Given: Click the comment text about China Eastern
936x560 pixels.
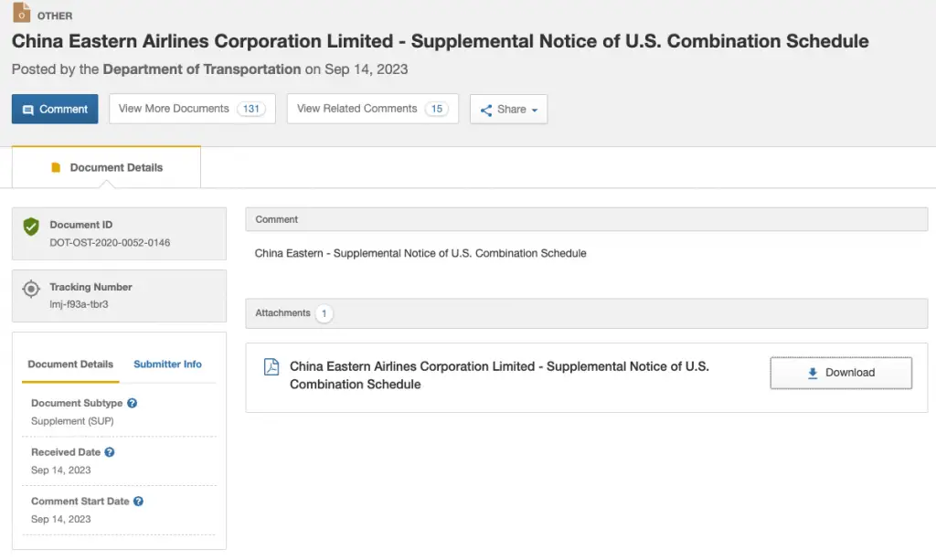Looking at the screenshot, I should coord(420,253).
